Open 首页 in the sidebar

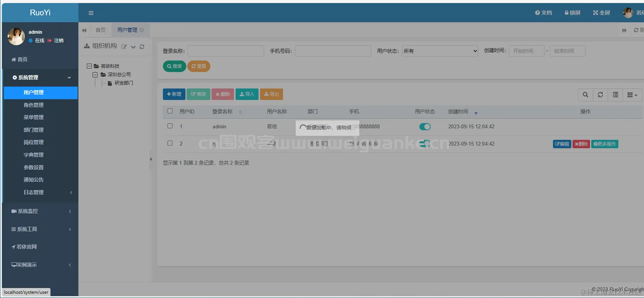(40, 59)
